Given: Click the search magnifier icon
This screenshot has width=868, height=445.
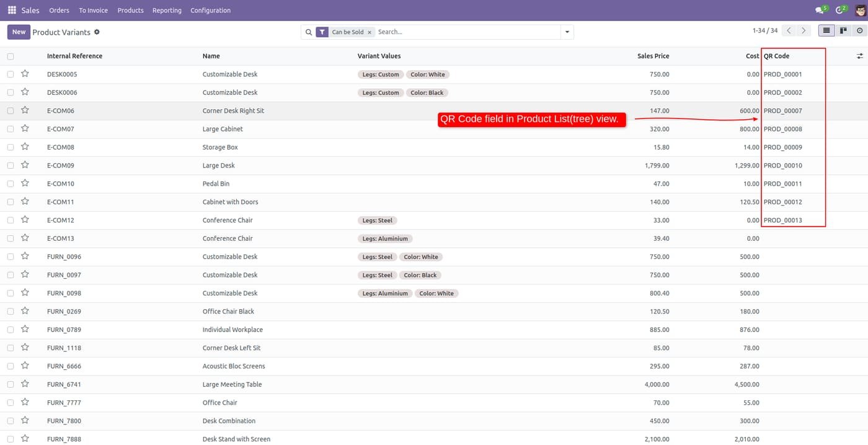Looking at the screenshot, I should coord(309,32).
